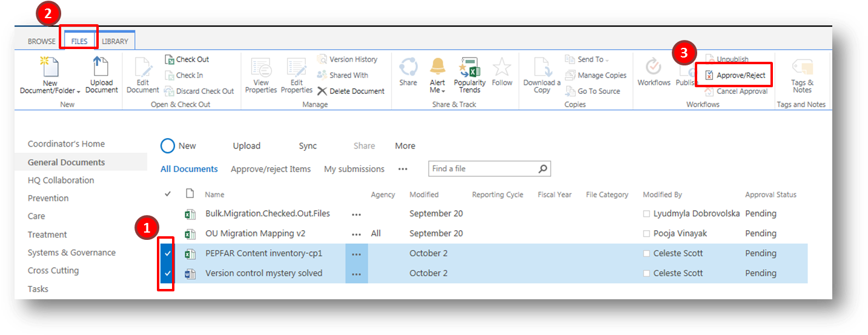Open Version History in the ribbon
The image size is (868, 335).
tap(347, 59)
